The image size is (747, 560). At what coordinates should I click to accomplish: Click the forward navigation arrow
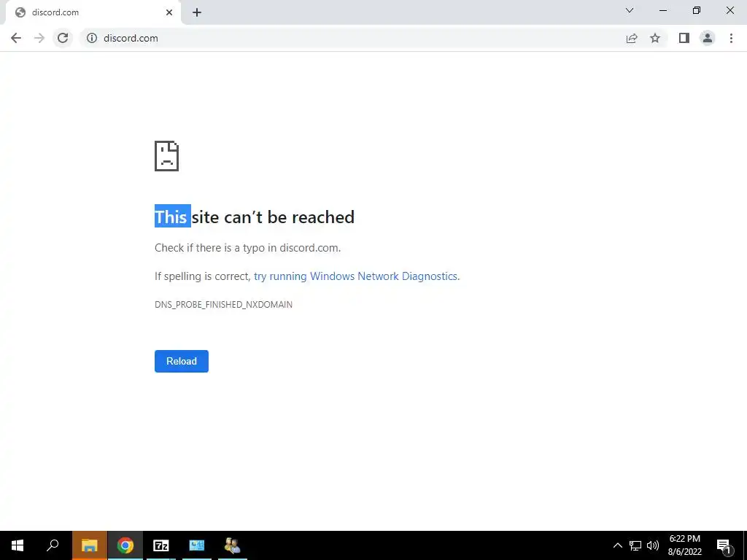[x=39, y=38]
